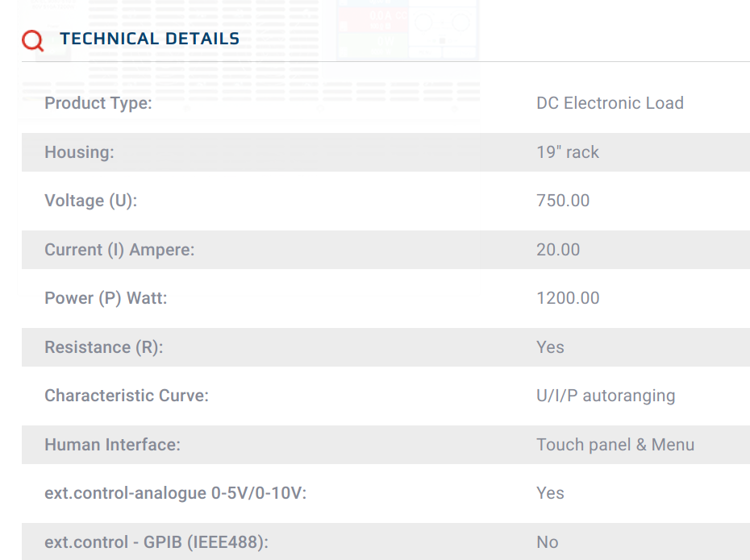750x560 pixels.
Task: Click the 19" rack value
Action: coord(567,152)
